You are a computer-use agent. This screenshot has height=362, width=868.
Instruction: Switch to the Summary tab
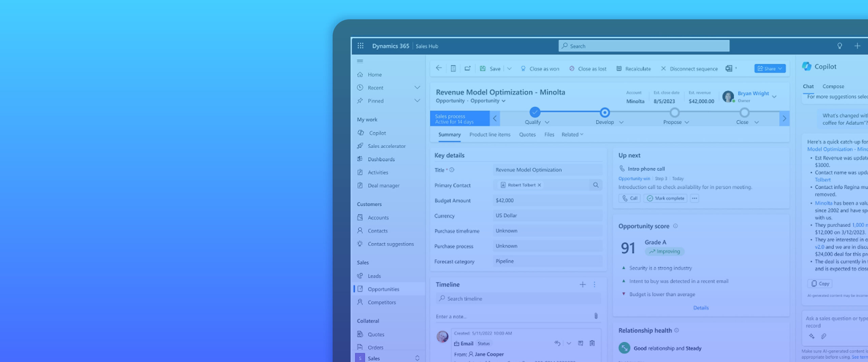point(449,134)
